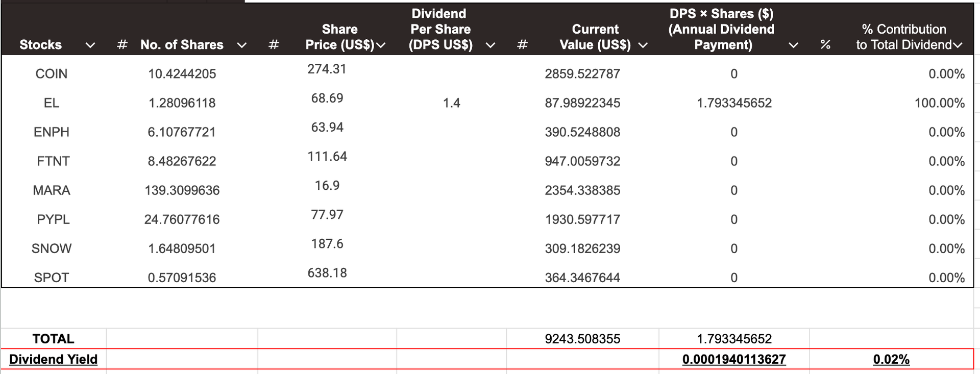The width and height of the screenshot is (980, 374).
Task: Select MARA share price 16.9
Action: coord(327,185)
